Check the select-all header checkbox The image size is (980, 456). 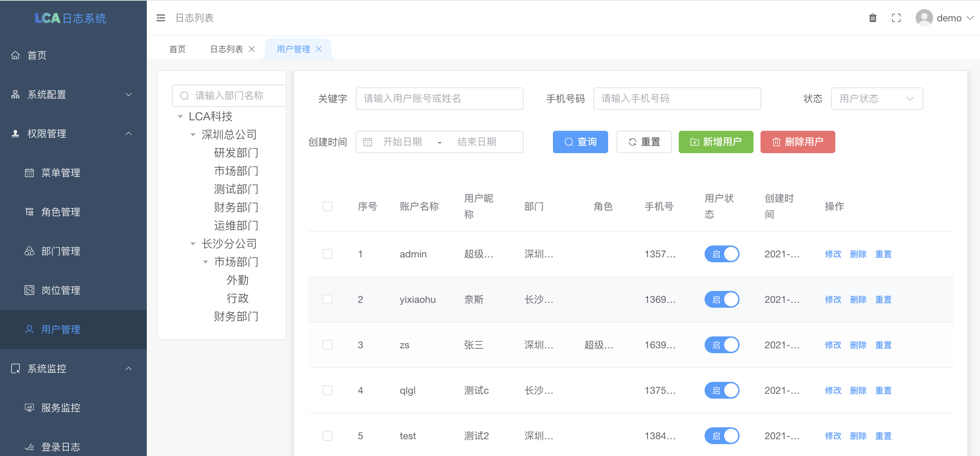point(327,206)
